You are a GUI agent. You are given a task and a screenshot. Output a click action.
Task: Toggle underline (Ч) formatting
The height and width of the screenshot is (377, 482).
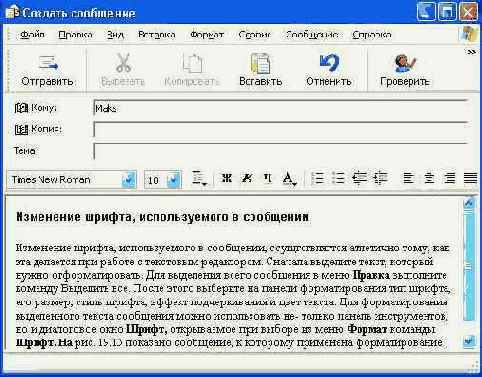click(268, 179)
